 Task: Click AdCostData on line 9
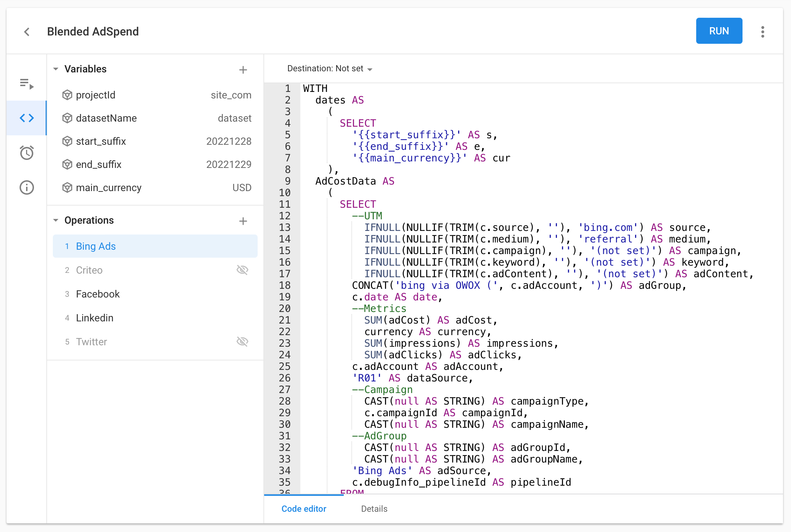click(x=346, y=181)
